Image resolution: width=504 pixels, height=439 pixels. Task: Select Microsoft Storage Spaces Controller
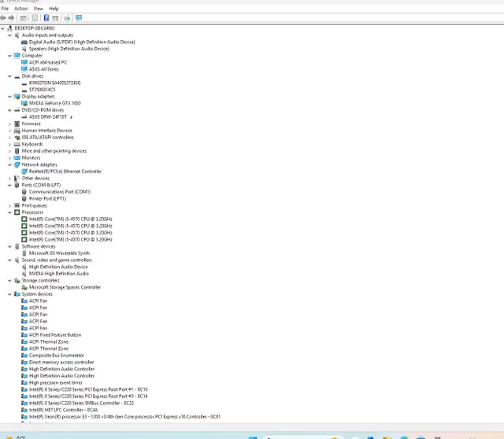(65, 287)
